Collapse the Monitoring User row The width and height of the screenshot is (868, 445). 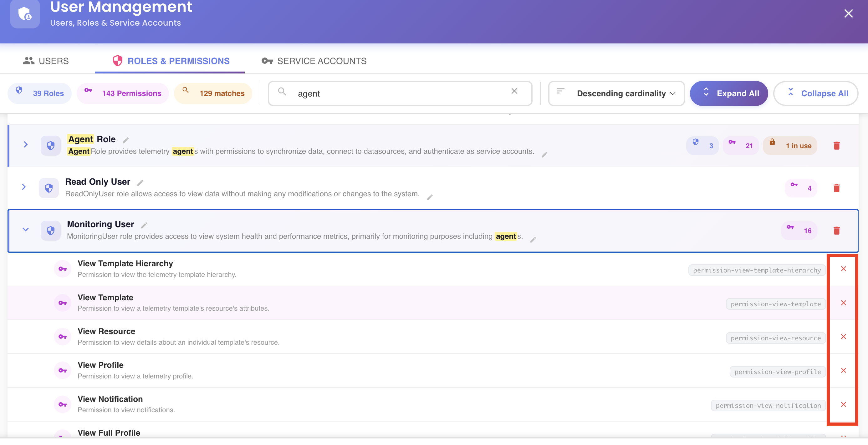[x=26, y=229]
